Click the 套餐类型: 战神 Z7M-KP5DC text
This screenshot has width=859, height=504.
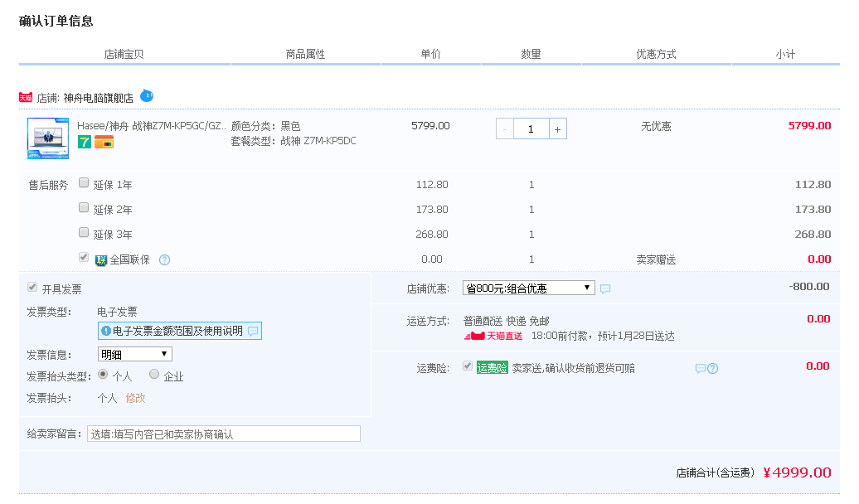293,141
